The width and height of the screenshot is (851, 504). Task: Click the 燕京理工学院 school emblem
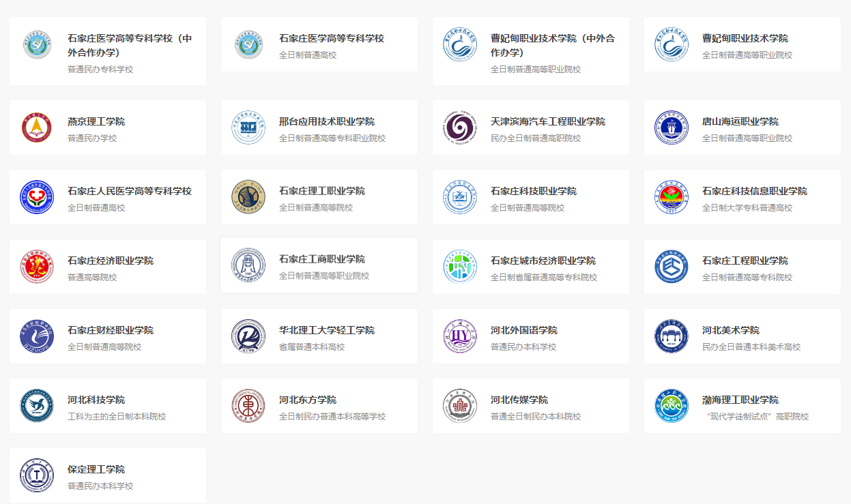tap(37, 128)
